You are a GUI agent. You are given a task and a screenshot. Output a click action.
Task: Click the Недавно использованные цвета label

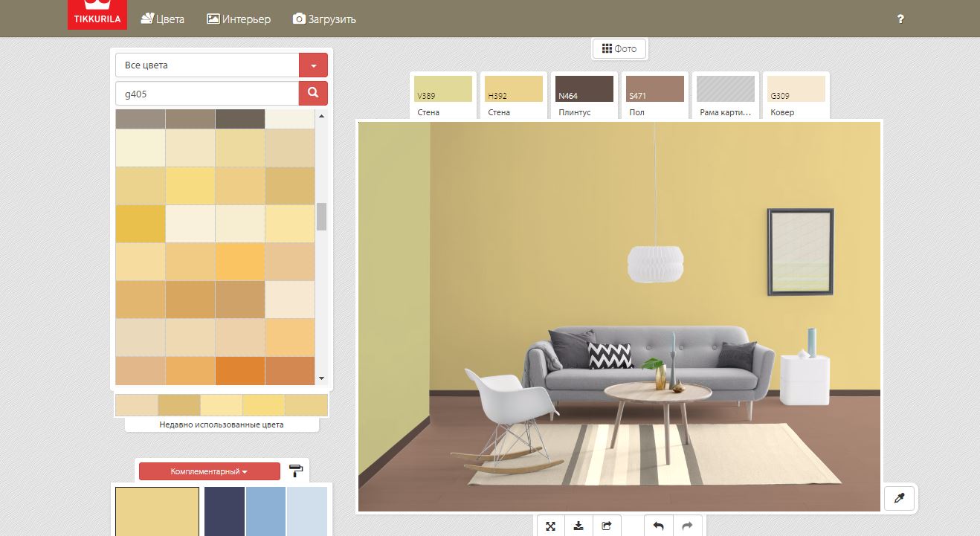tap(222, 425)
